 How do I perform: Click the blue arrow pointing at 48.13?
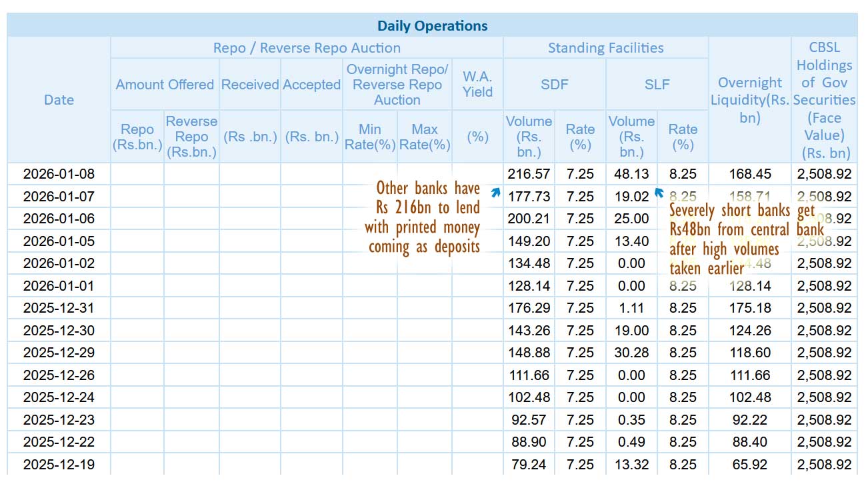click(659, 193)
